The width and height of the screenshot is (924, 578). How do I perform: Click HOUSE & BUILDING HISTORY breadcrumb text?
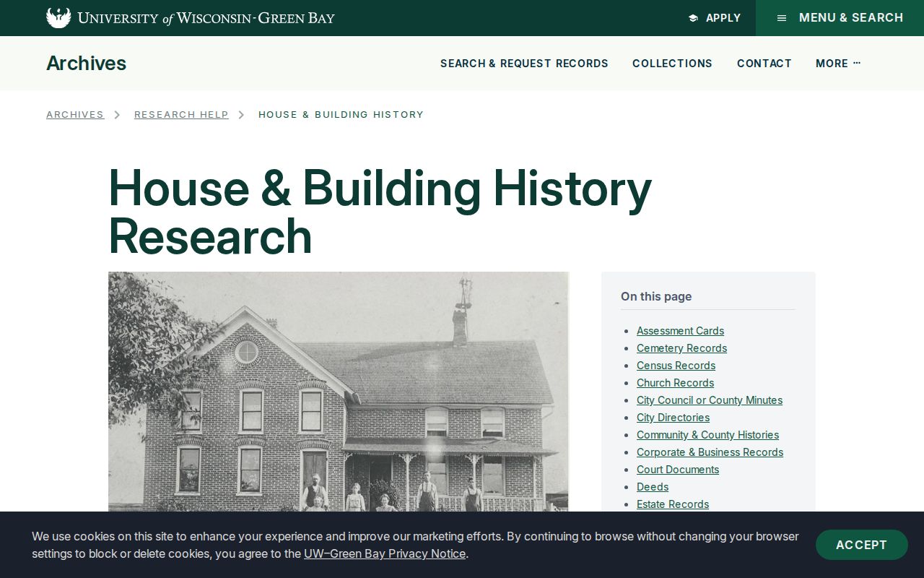(341, 114)
